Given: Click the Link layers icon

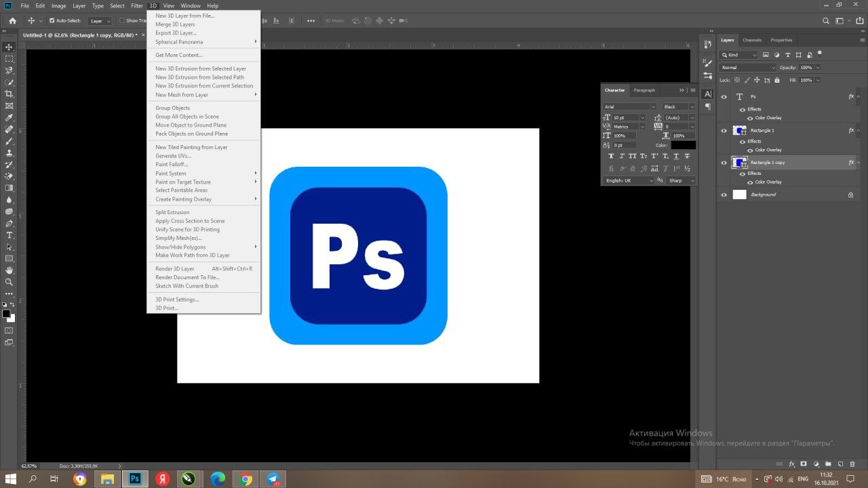Looking at the screenshot, I should pyautogui.click(x=779, y=464).
